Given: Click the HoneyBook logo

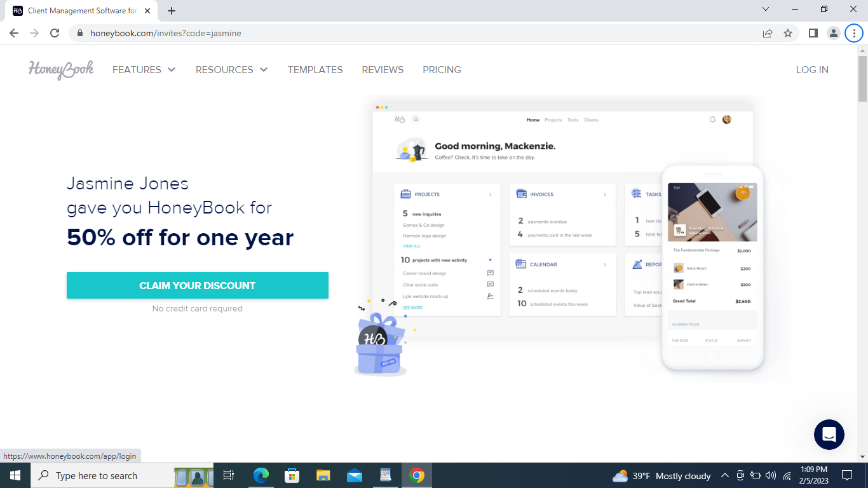Looking at the screenshot, I should pos(61,69).
